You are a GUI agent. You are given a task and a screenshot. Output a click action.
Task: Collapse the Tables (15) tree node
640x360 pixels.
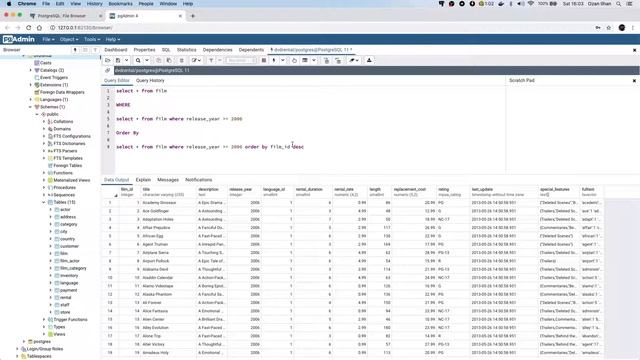coord(44,202)
